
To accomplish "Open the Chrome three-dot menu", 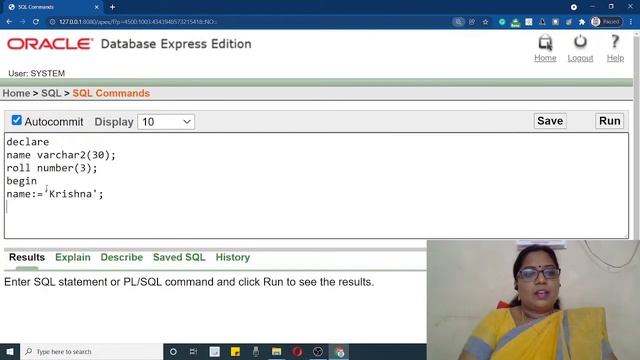I will pos(631,22).
